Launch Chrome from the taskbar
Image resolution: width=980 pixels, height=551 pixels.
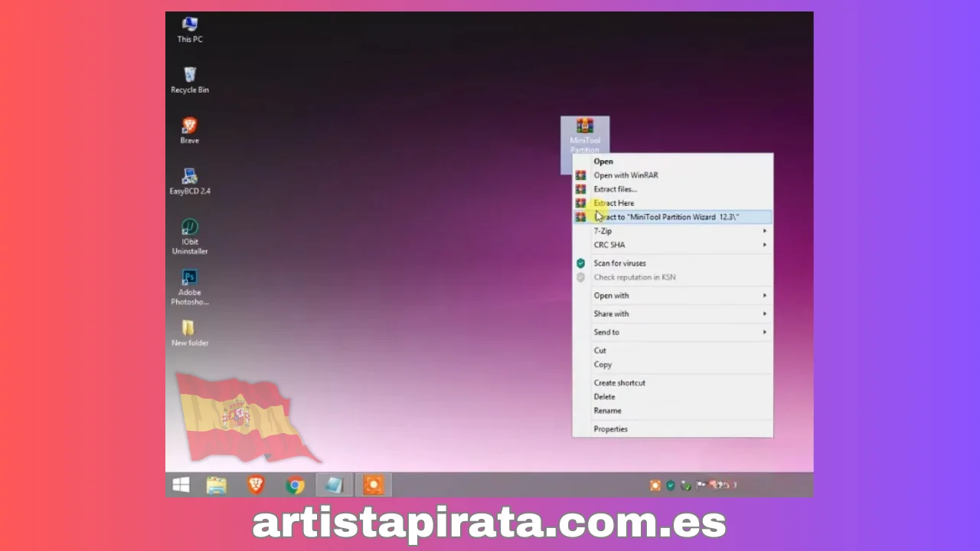[296, 485]
